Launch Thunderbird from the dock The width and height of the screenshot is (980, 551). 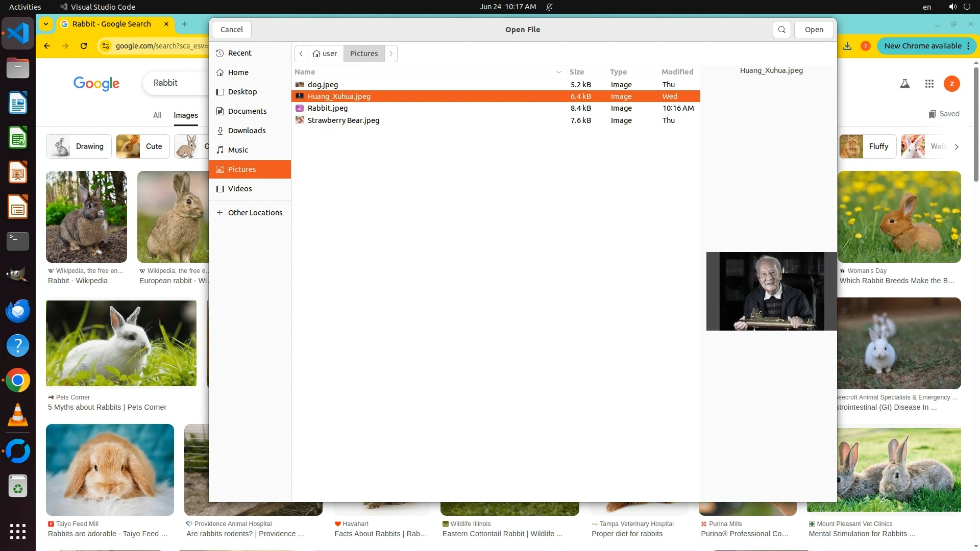18,311
